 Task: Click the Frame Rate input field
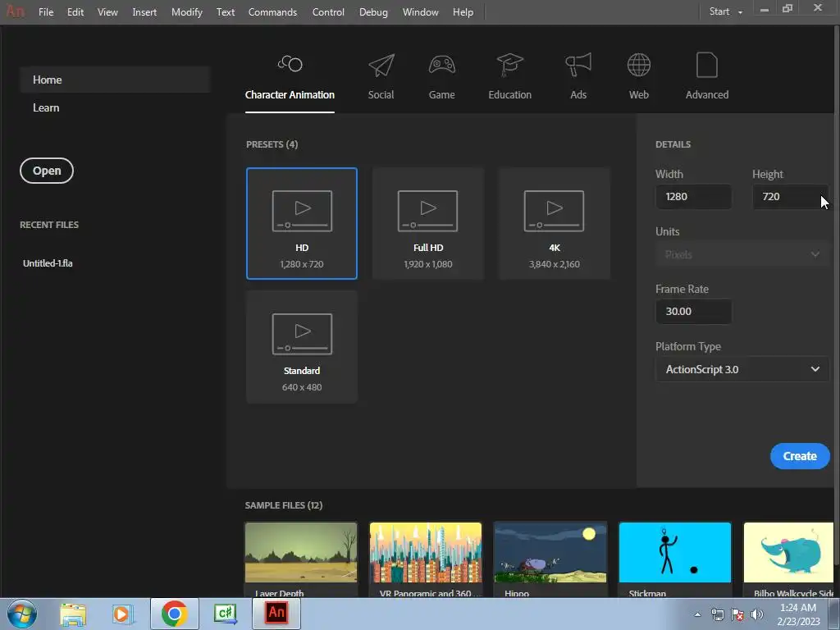coord(693,311)
